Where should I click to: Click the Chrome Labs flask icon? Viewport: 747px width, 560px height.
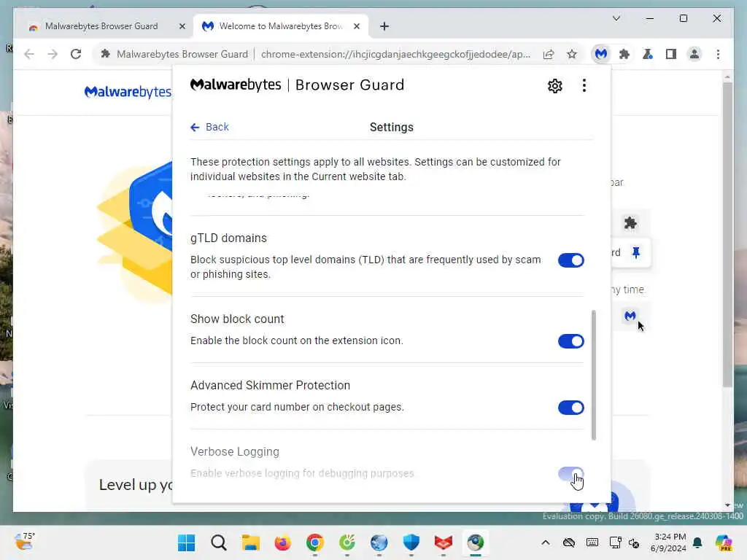[x=648, y=54]
